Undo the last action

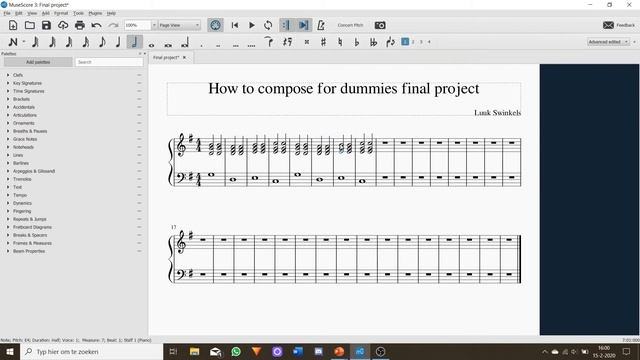click(96, 25)
